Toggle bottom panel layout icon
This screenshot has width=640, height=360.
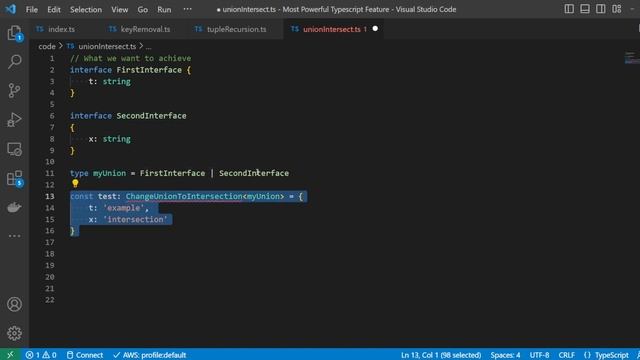click(x=585, y=9)
